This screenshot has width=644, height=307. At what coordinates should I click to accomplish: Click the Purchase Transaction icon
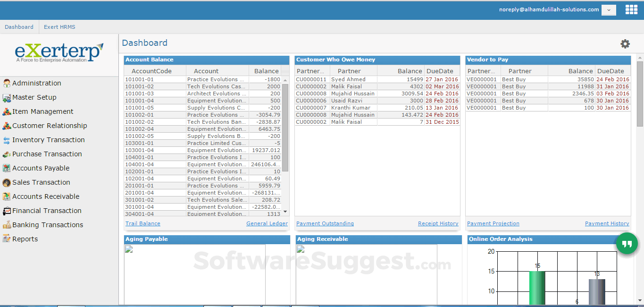coord(7,154)
